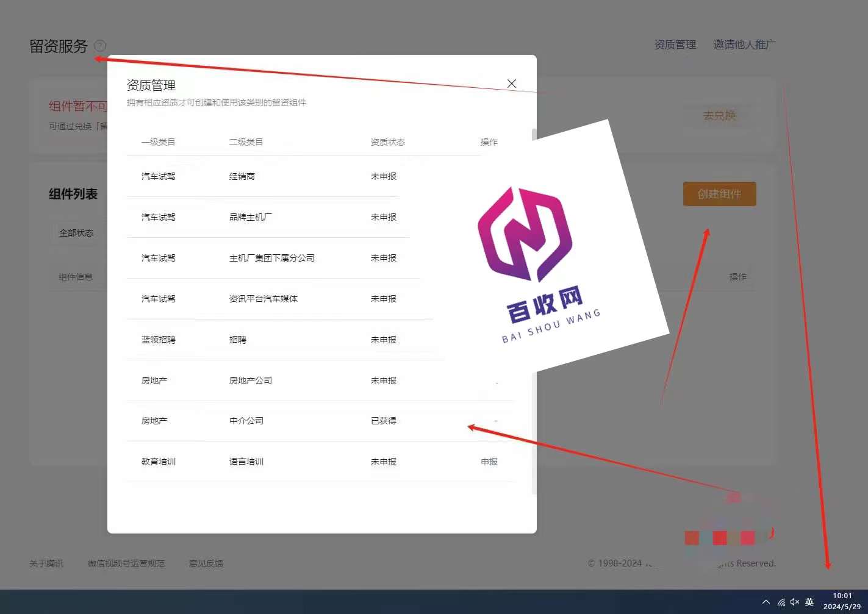Viewport: 868px width, 614px height.
Task: Switch the 英 input method indicator
Action: (x=809, y=602)
